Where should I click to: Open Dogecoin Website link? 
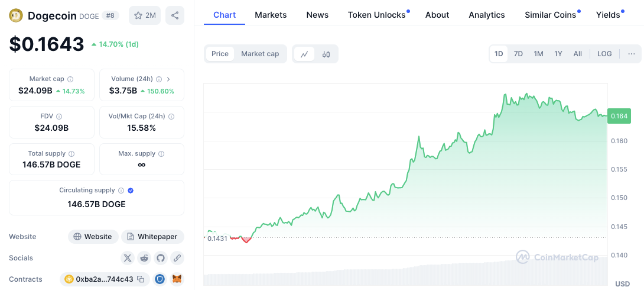[93, 237]
